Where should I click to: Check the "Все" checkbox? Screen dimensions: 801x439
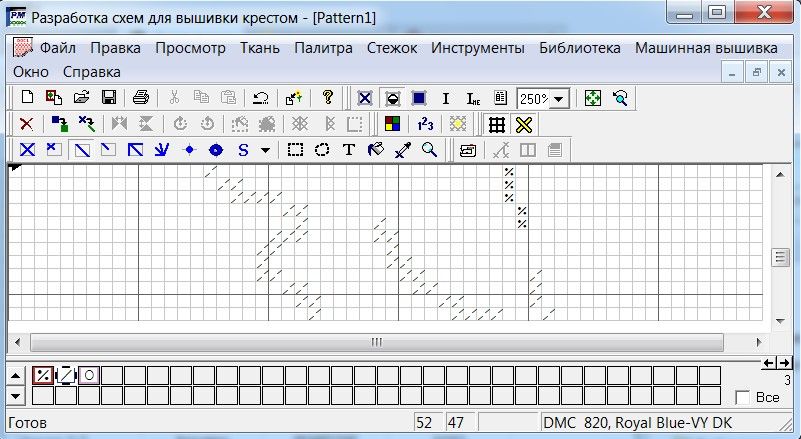(743, 397)
